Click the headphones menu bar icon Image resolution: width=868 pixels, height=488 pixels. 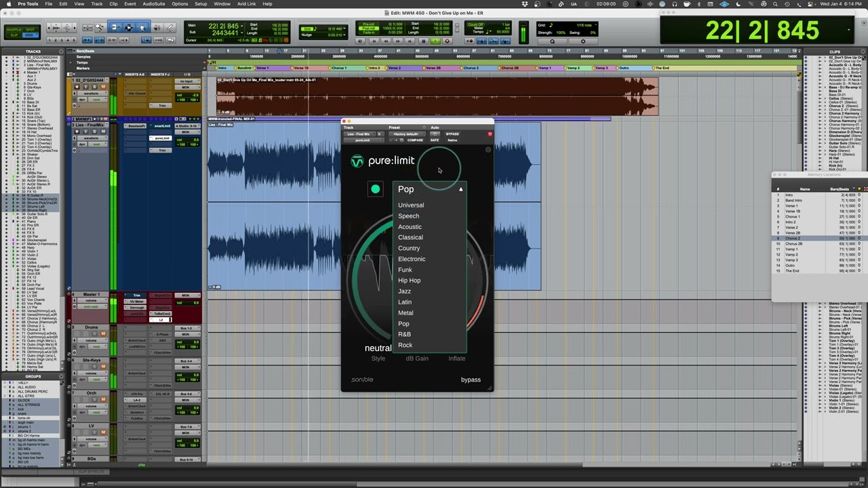click(x=674, y=4)
